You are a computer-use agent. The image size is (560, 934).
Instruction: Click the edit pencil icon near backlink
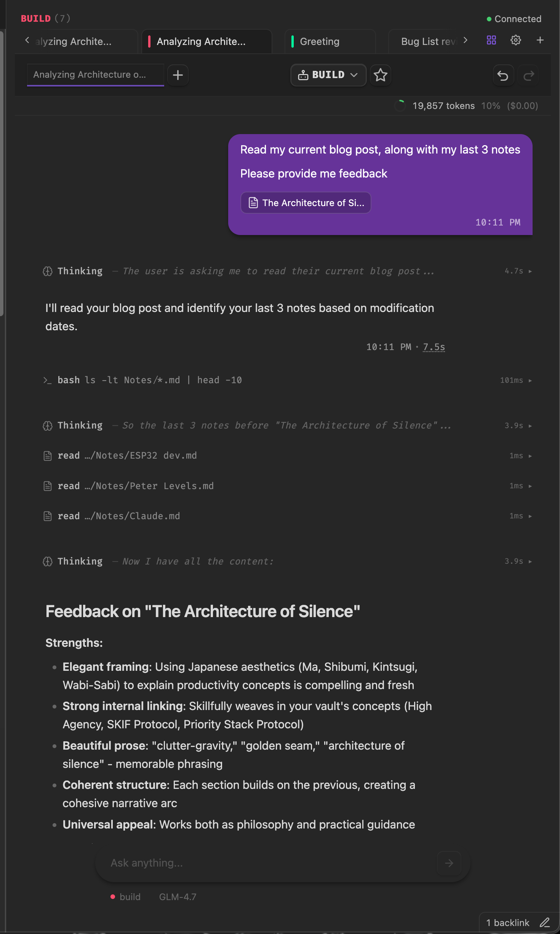tap(545, 923)
